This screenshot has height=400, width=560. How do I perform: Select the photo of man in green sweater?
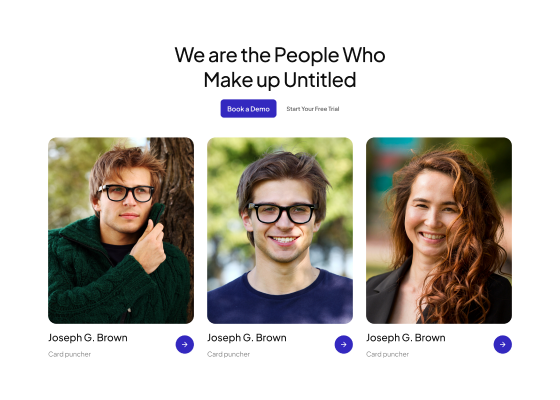121,230
